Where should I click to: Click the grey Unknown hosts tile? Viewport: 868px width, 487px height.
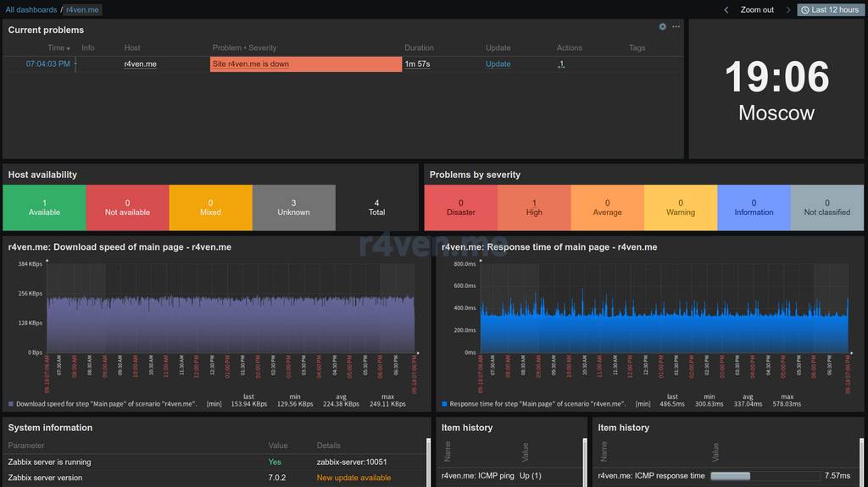tap(293, 208)
